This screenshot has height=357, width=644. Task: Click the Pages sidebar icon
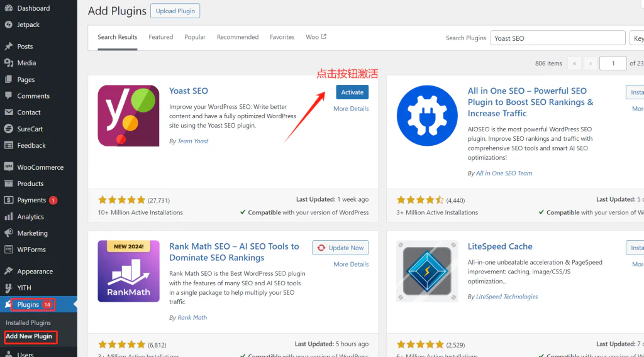tap(8, 79)
